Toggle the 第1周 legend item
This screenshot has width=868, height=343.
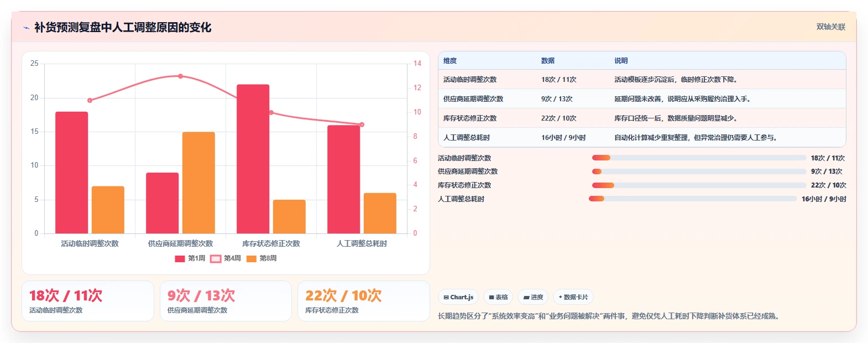(190, 258)
